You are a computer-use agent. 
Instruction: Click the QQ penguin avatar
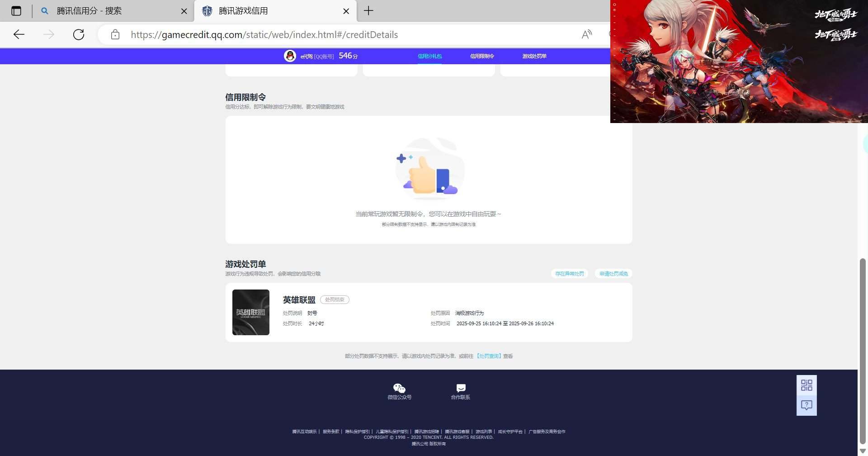click(x=290, y=56)
